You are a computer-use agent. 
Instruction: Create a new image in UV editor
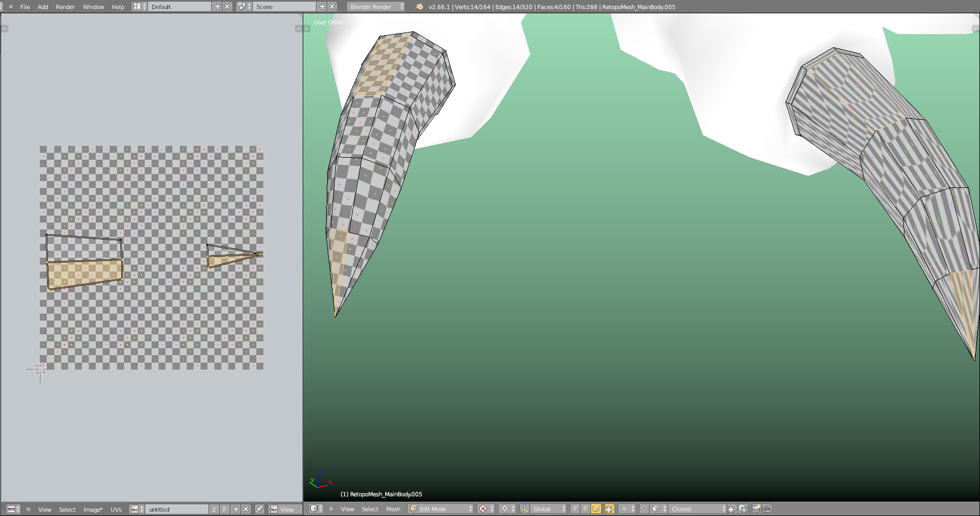236,509
